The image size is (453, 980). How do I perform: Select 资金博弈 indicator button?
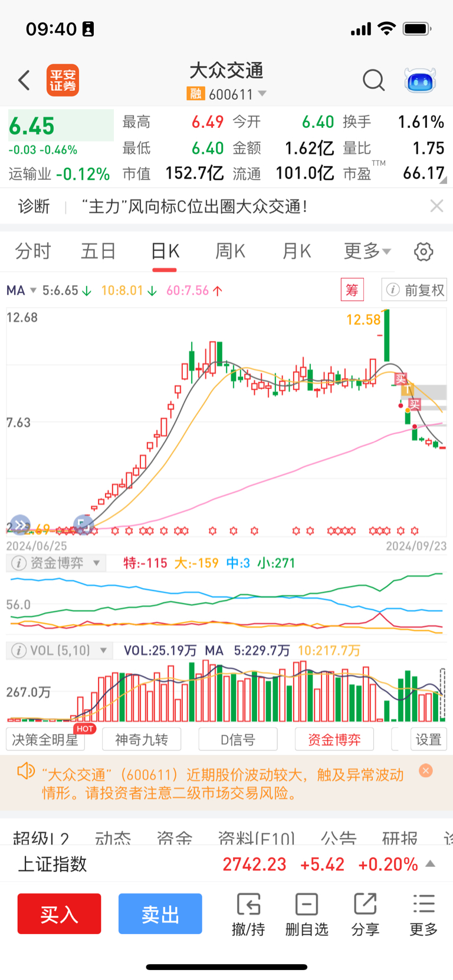tap(334, 739)
